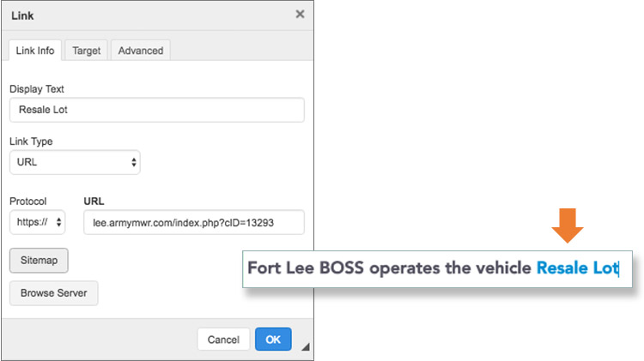Click the orange down arrow graphic
Viewport: 644px width, 361px height.
[x=568, y=226]
